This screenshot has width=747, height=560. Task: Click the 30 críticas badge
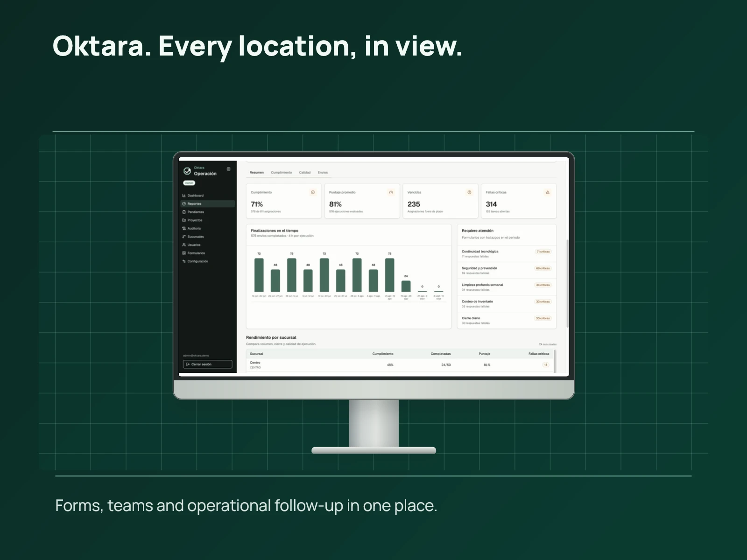tap(543, 318)
